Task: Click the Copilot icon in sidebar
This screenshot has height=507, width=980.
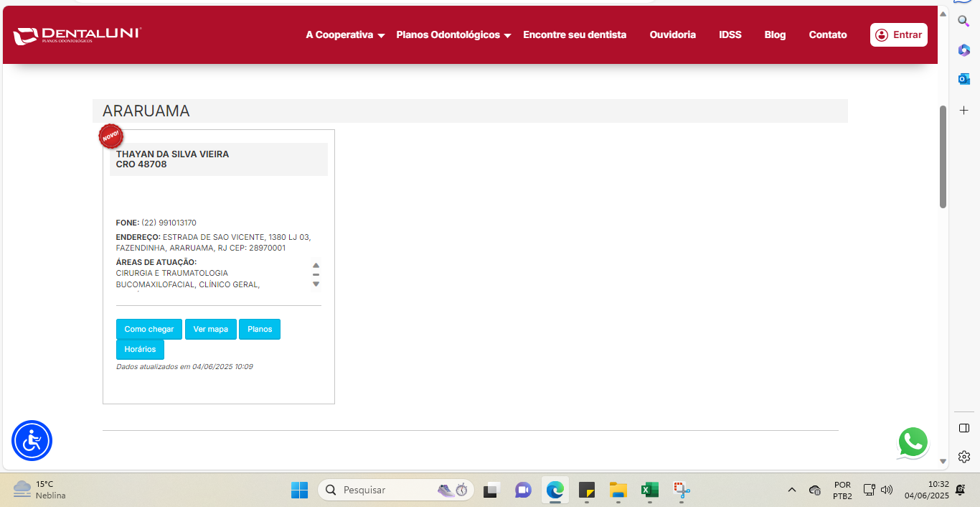Action: [964, 50]
